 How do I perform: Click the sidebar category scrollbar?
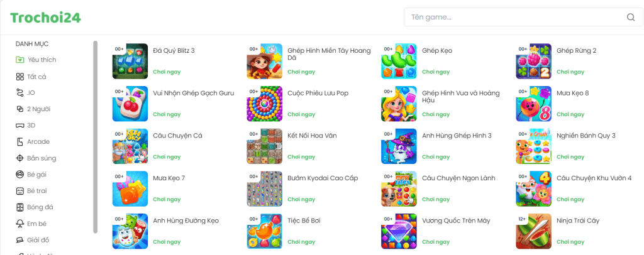96,137
